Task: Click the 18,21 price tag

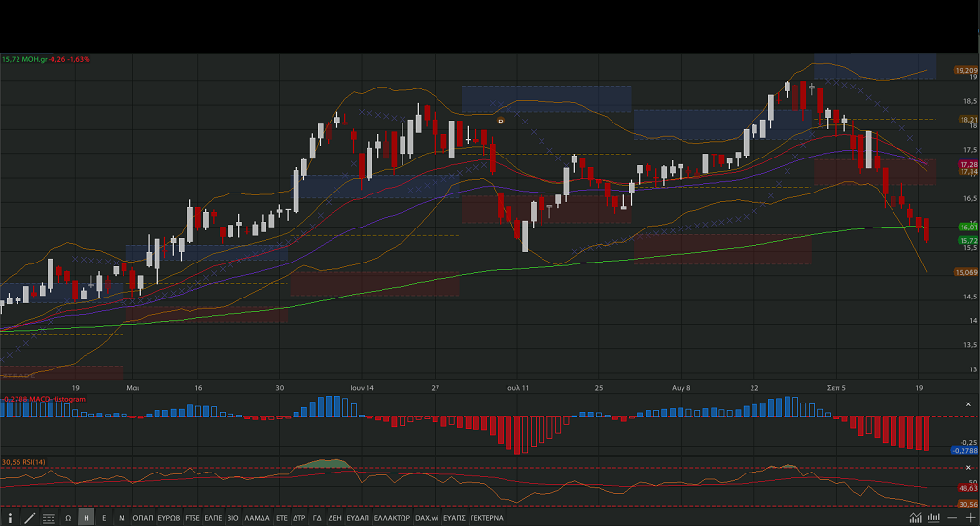Action: tap(968, 120)
